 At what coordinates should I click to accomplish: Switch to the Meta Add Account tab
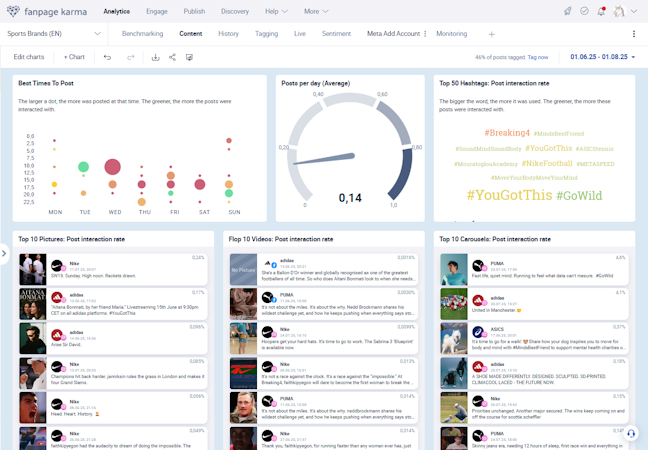(393, 34)
